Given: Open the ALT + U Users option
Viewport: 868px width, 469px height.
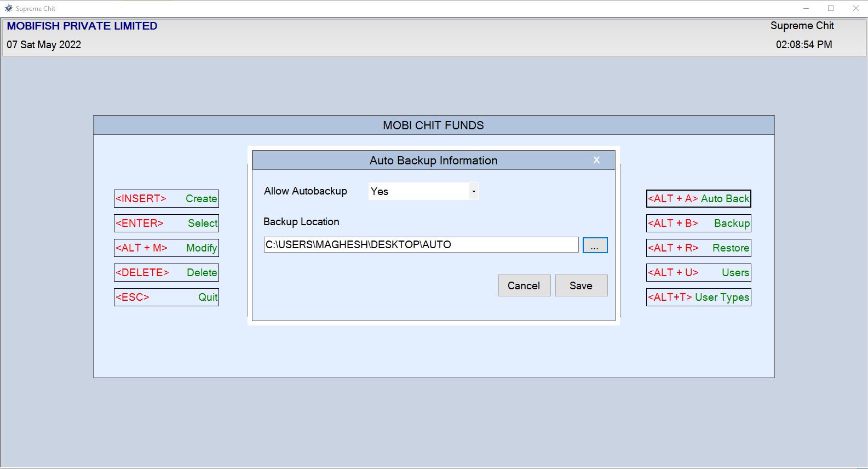Looking at the screenshot, I should tap(699, 272).
